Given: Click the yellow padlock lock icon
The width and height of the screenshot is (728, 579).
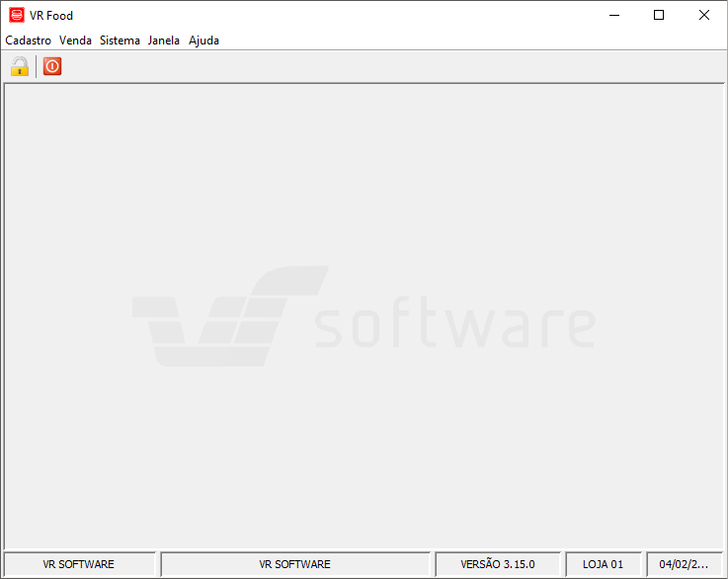Looking at the screenshot, I should point(20,66).
